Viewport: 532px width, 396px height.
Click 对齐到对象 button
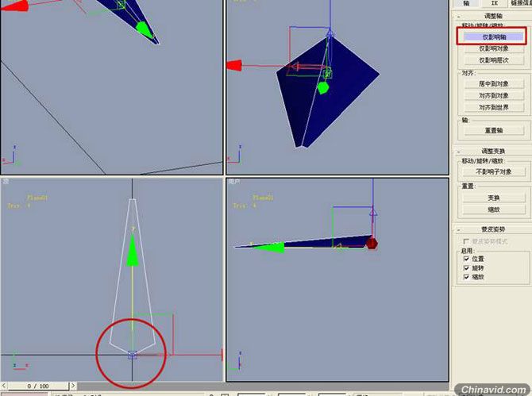click(x=494, y=95)
